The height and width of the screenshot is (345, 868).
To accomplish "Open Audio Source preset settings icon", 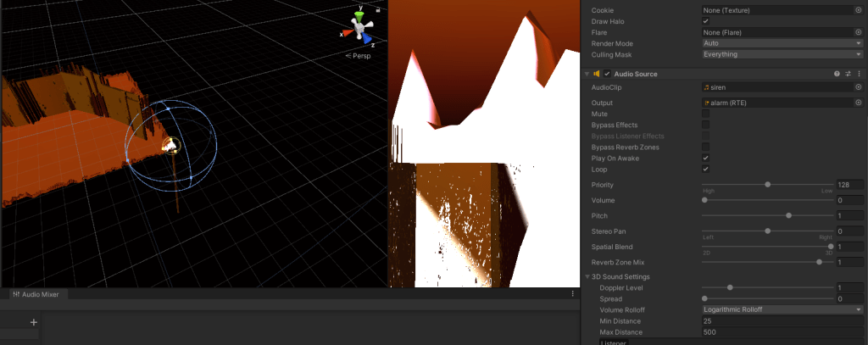I will click(848, 74).
